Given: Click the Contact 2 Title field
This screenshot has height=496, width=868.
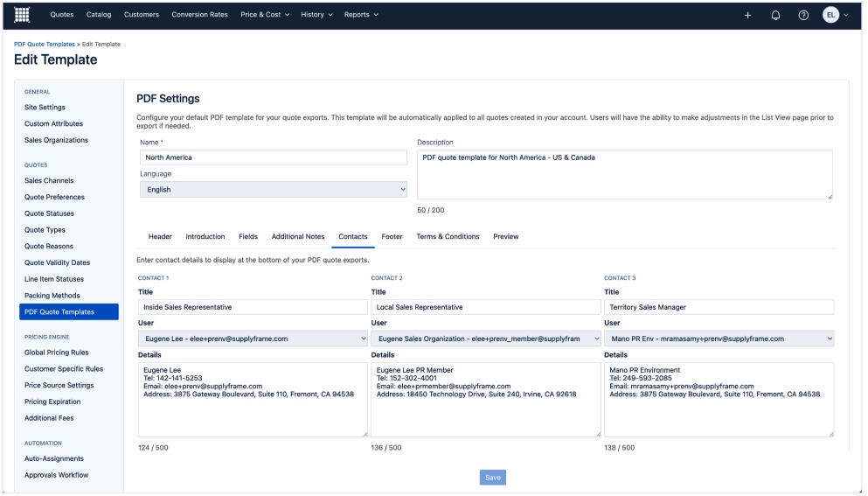Looking at the screenshot, I should tap(485, 307).
